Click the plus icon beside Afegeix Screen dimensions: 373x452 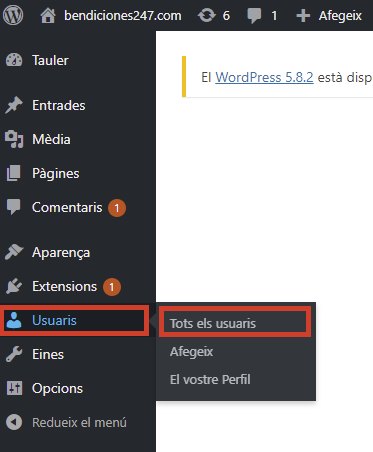pyautogui.click(x=303, y=16)
